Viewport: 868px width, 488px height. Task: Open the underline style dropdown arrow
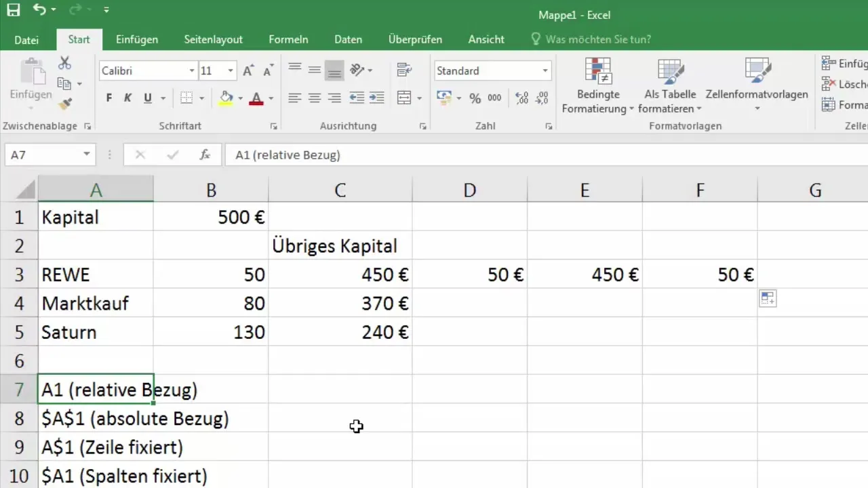point(163,98)
